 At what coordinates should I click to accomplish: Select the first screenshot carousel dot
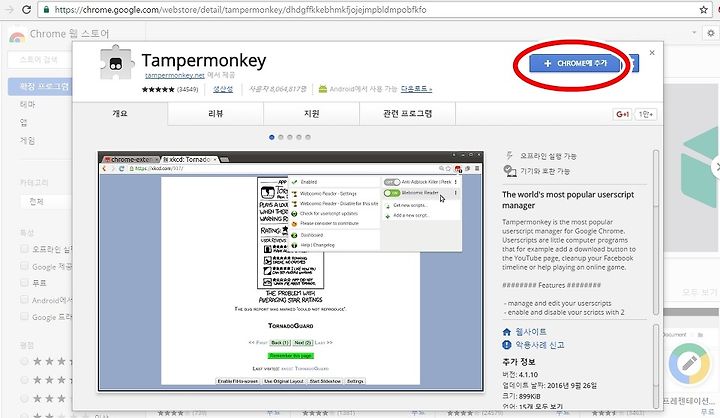click(272, 137)
